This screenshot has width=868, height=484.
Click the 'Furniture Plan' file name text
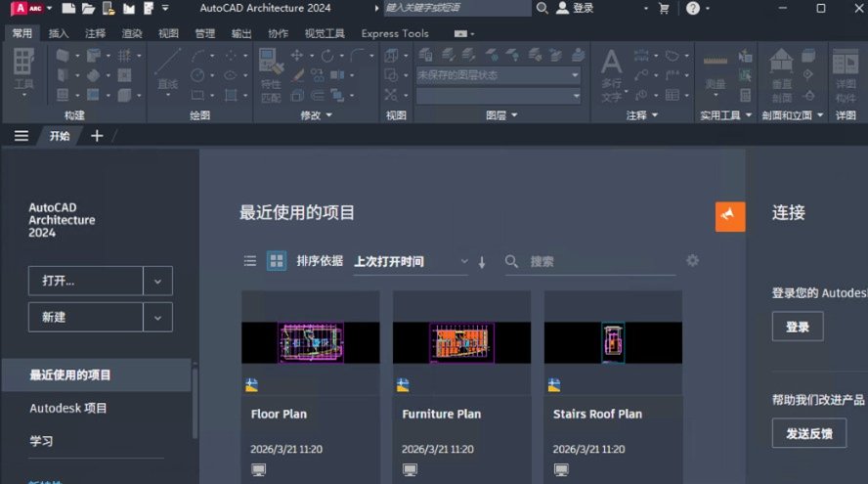(x=441, y=415)
